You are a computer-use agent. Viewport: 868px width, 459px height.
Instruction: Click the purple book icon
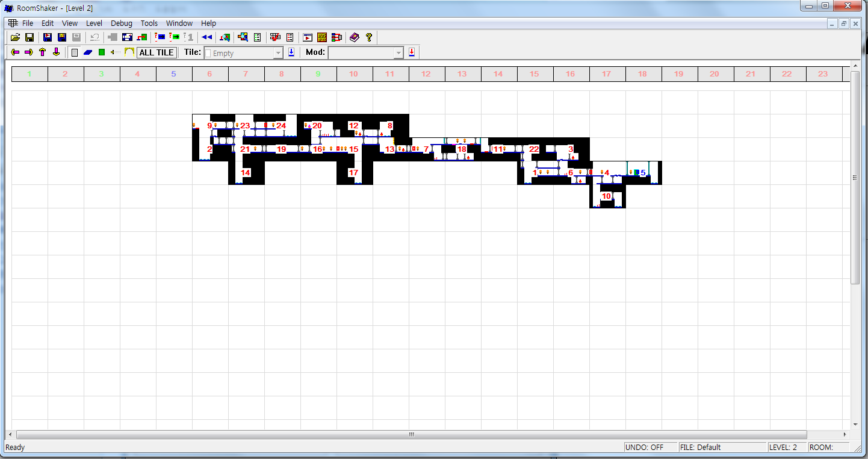[355, 37]
